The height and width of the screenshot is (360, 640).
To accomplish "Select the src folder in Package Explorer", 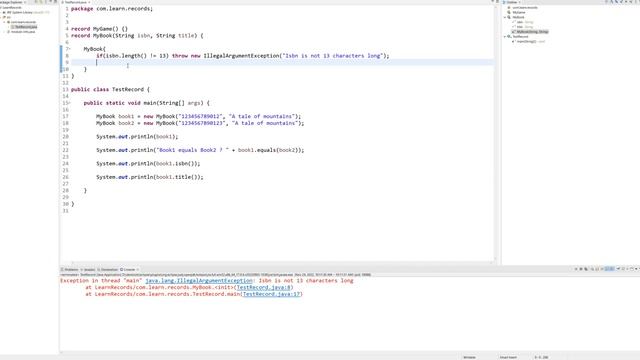I will 8,17.
